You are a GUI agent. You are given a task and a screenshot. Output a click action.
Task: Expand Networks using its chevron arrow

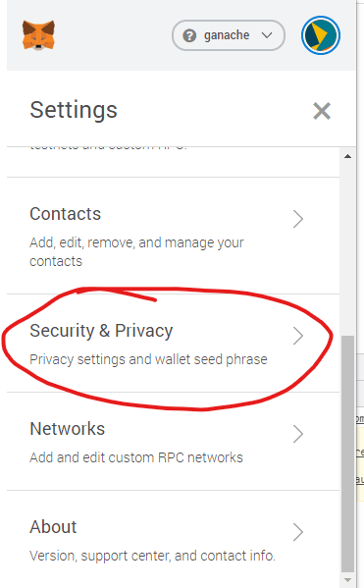[x=298, y=434]
